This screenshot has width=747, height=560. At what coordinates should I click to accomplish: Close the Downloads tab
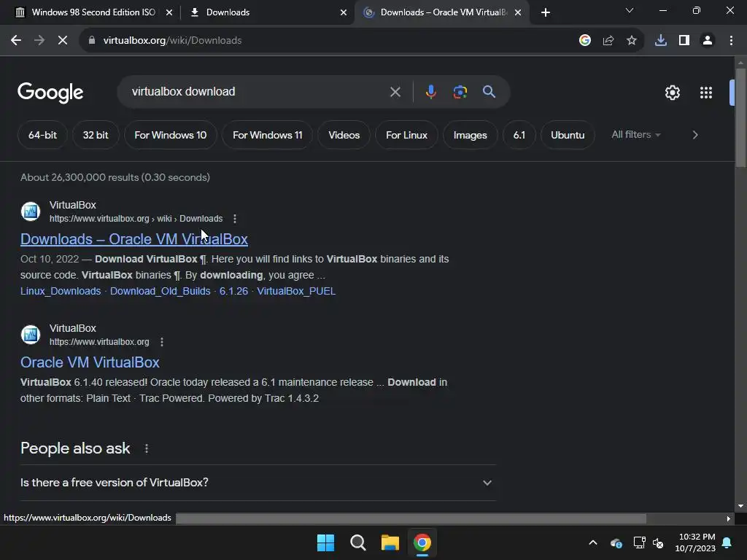[344, 12]
